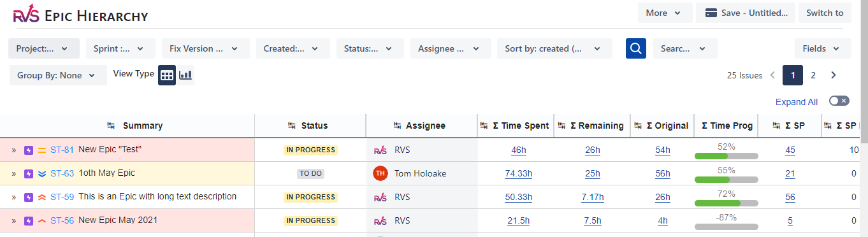Open the Fields dropdown
The image size is (868, 237).
823,48
